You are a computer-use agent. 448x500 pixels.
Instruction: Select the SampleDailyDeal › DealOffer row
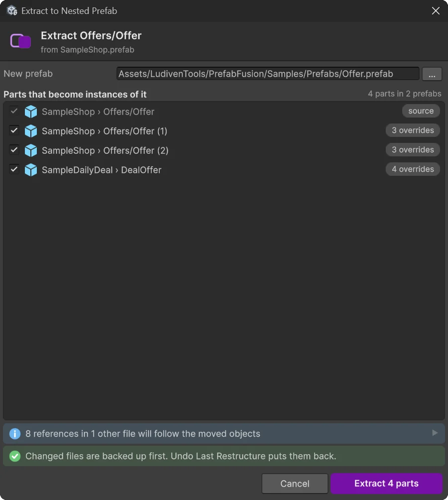pyautogui.click(x=224, y=170)
